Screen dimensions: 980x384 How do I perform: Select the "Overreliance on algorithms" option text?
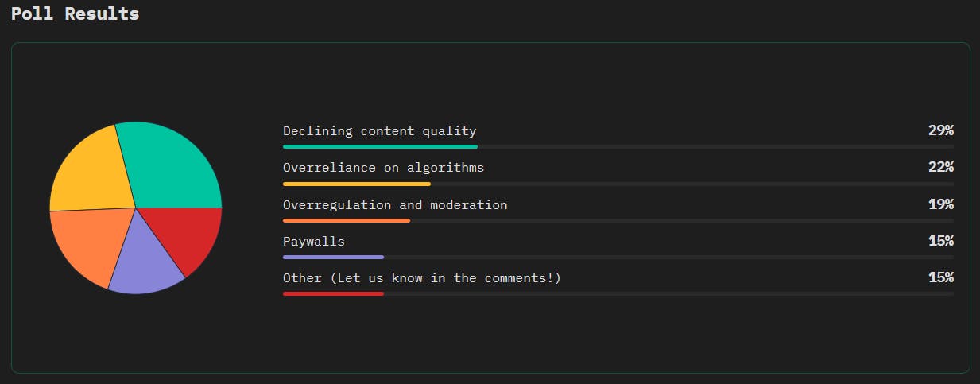[x=383, y=168]
